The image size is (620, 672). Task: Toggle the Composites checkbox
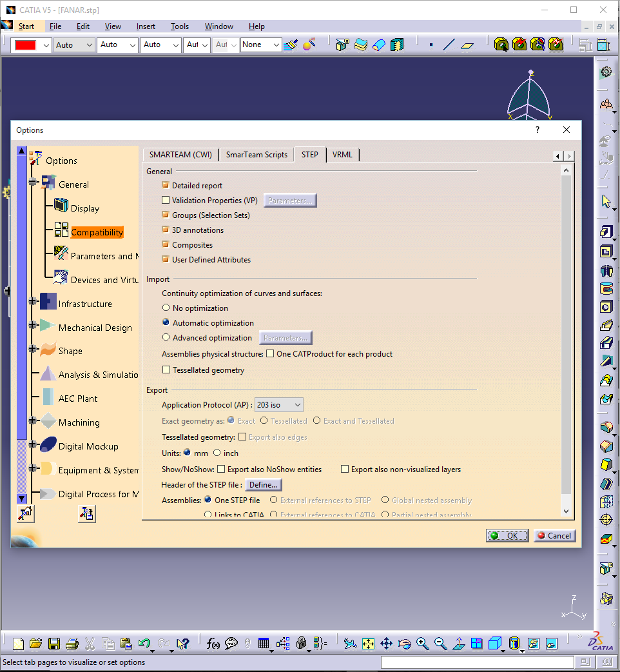pos(166,244)
